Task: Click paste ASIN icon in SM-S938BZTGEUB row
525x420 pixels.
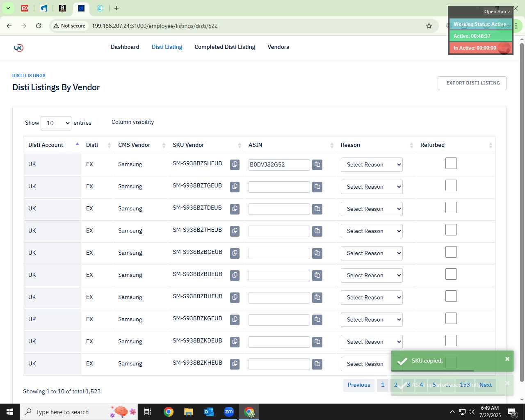Action: pos(317,187)
